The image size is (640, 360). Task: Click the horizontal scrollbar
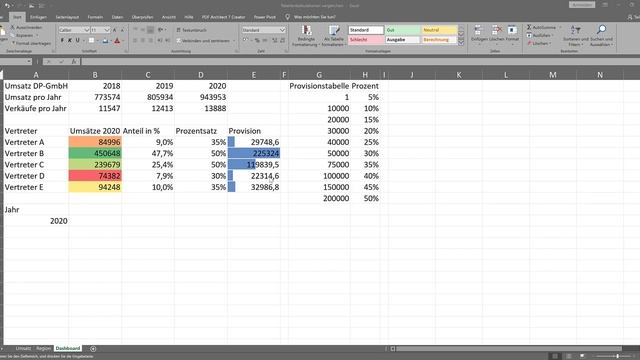coord(509,349)
